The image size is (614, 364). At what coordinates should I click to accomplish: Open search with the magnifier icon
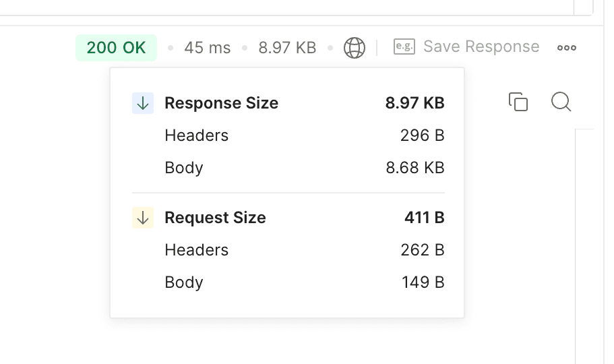(561, 102)
